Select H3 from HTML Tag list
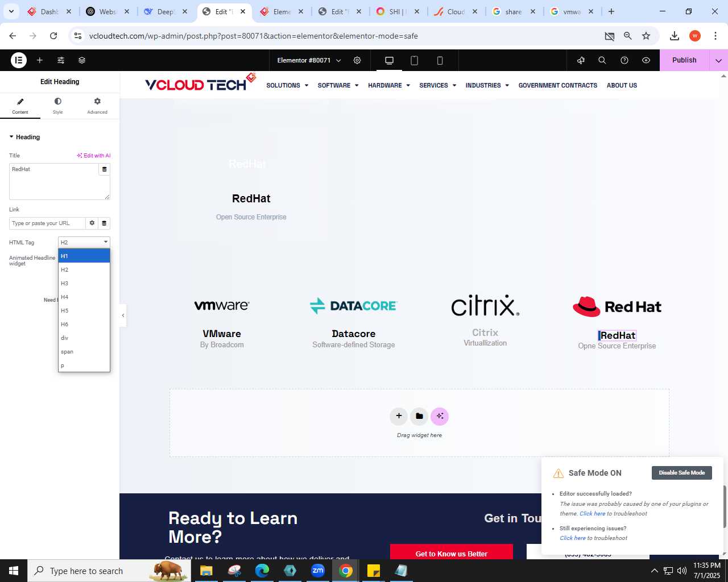728x582 pixels. pos(84,284)
